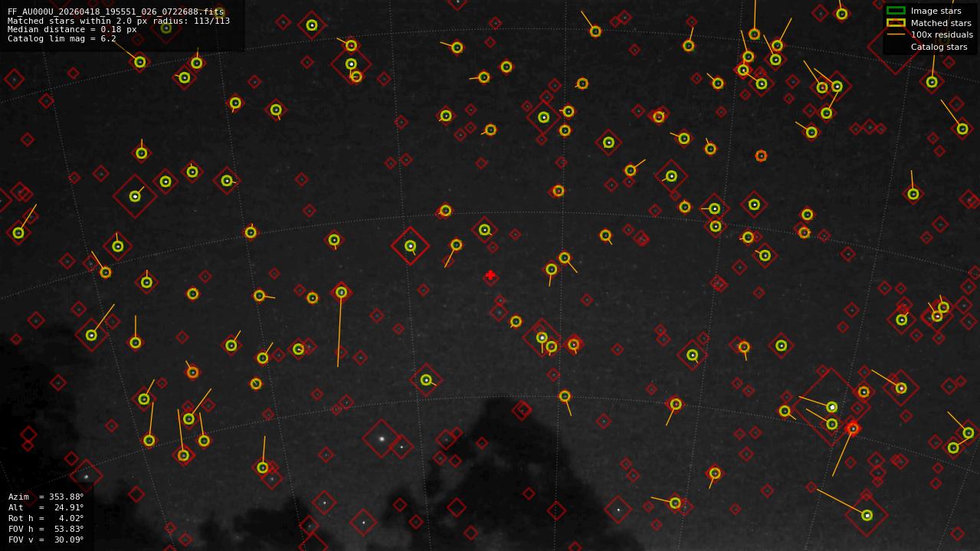Click the 'FOV v = 30.09°' readout
The image size is (980, 551).
coord(46,540)
